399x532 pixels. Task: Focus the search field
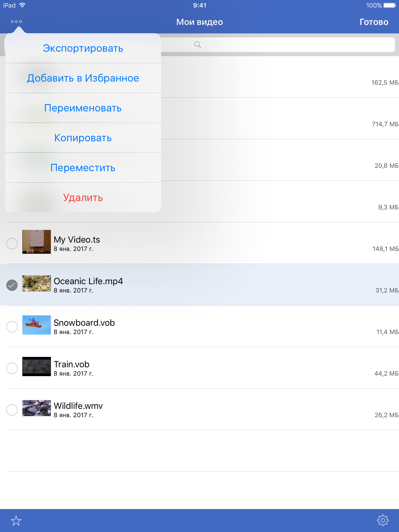click(x=199, y=44)
